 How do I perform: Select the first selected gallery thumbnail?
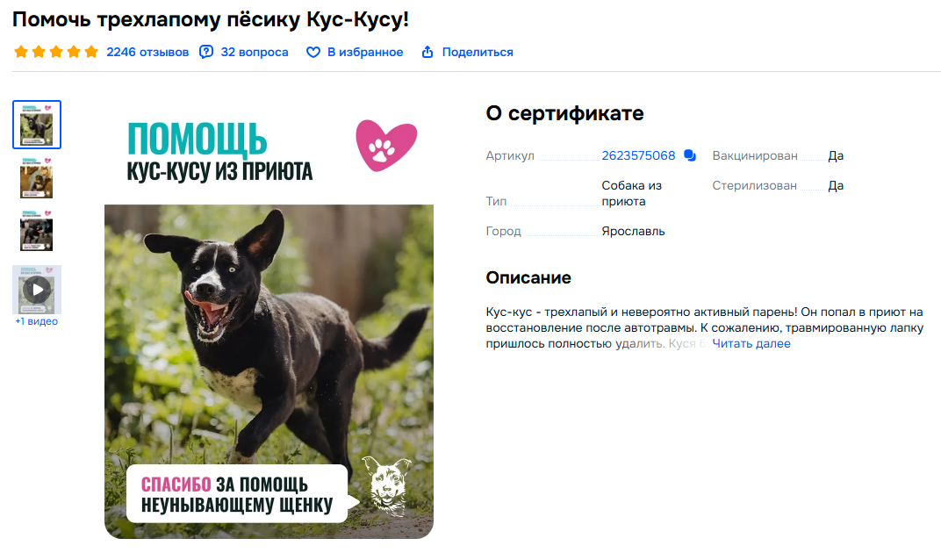point(37,125)
